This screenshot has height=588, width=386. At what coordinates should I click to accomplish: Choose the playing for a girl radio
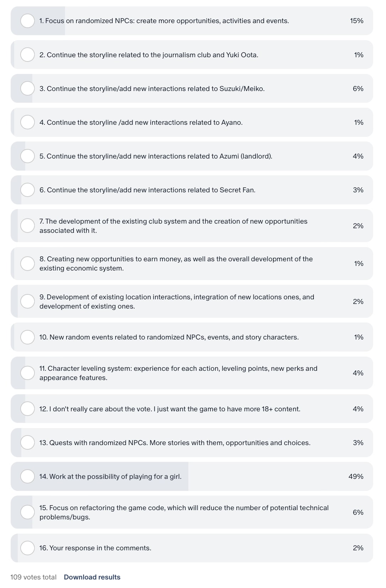[27, 476]
